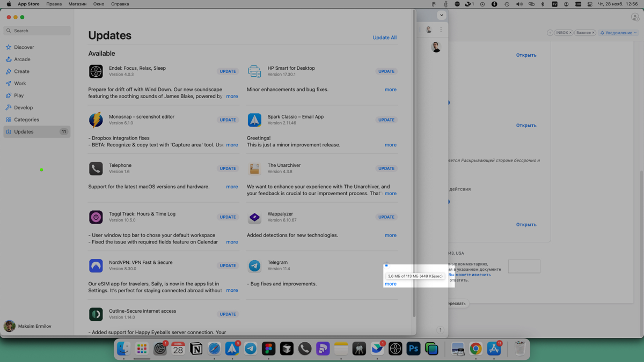Open the volume icon in the menu bar
Image resolution: width=644 pixels, height=362 pixels.
(x=519, y=4)
